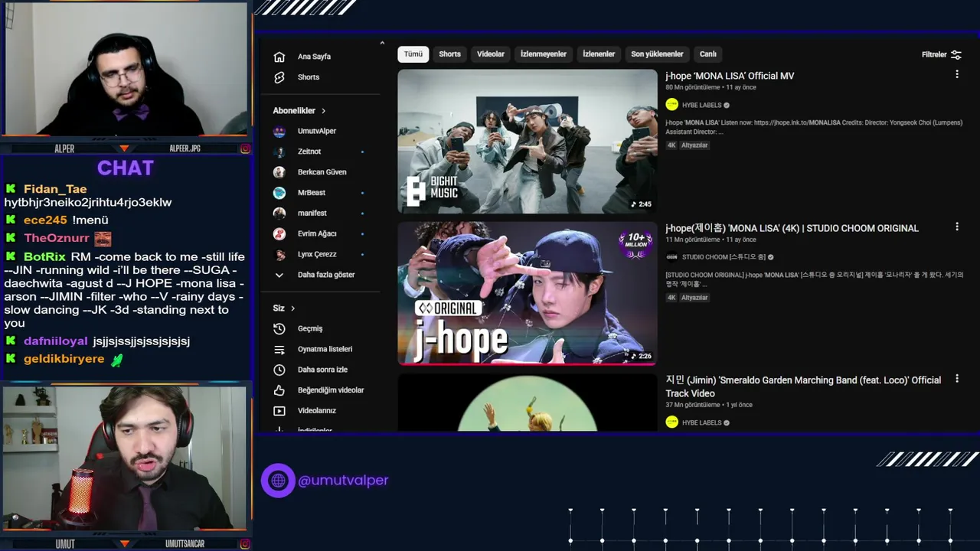Expand the Abonelikler section chevron
Image resolution: width=980 pixels, height=551 pixels.
pyautogui.click(x=324, y=111)
